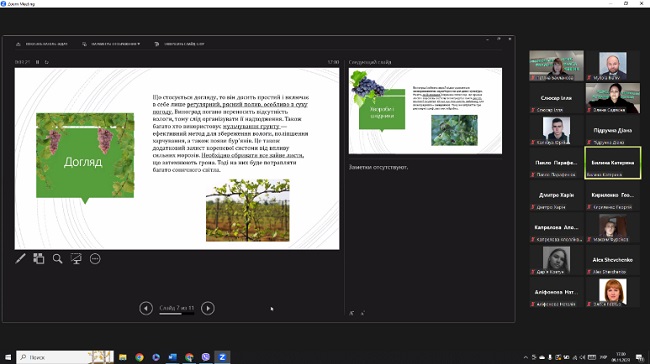Open File Explorer from the taskbar
The width and height of the screenshot is (650, 364).
pos(123,357)
